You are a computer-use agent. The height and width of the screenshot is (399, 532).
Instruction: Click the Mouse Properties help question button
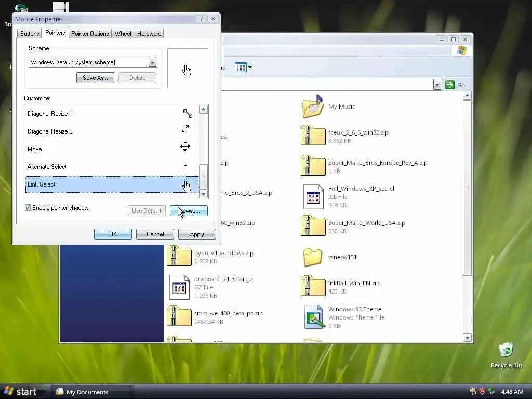[202, 19]
